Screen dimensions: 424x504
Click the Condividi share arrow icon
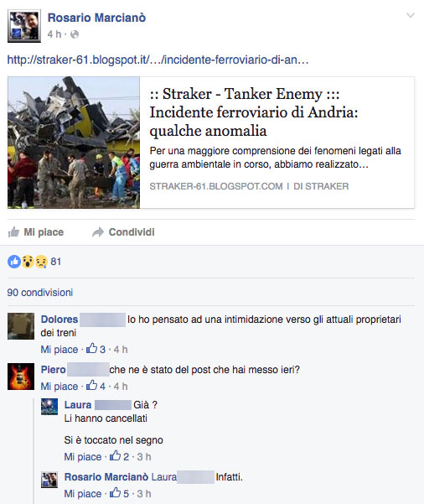point(98,232)
